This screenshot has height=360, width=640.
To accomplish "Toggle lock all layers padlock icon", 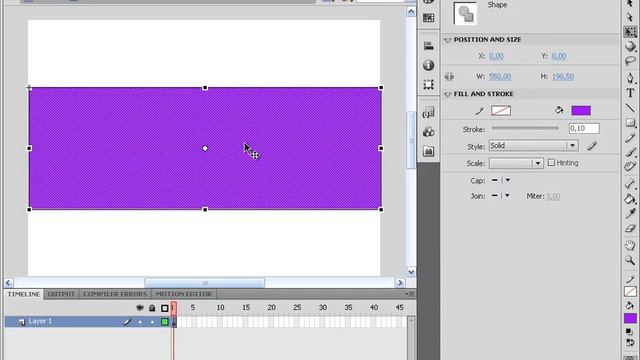I will point(152,308).
